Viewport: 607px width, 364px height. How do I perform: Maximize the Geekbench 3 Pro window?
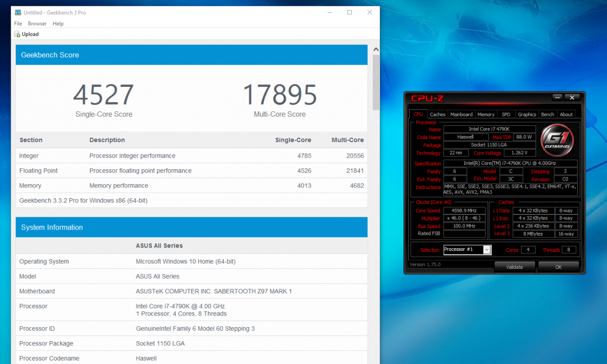(350, 13)
